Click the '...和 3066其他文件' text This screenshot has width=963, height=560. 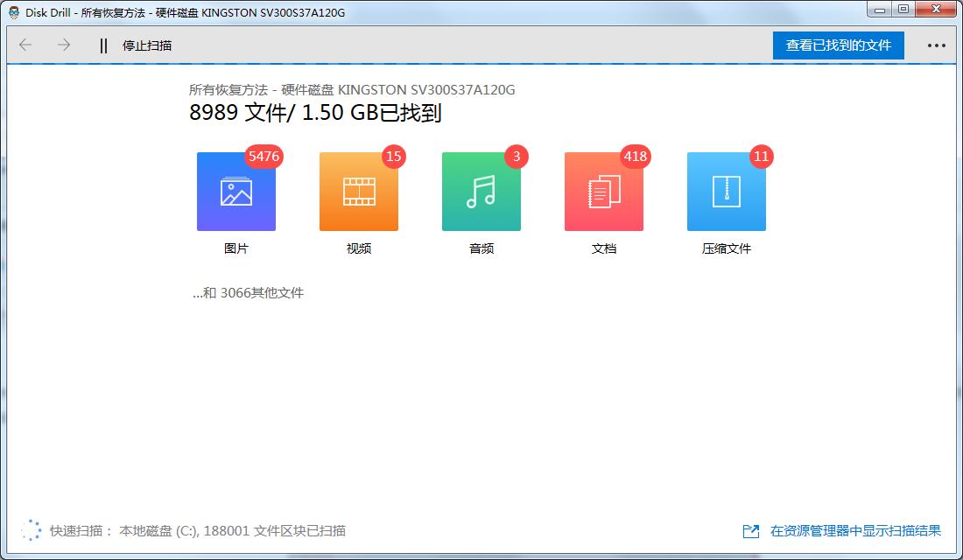coord(248,293)
